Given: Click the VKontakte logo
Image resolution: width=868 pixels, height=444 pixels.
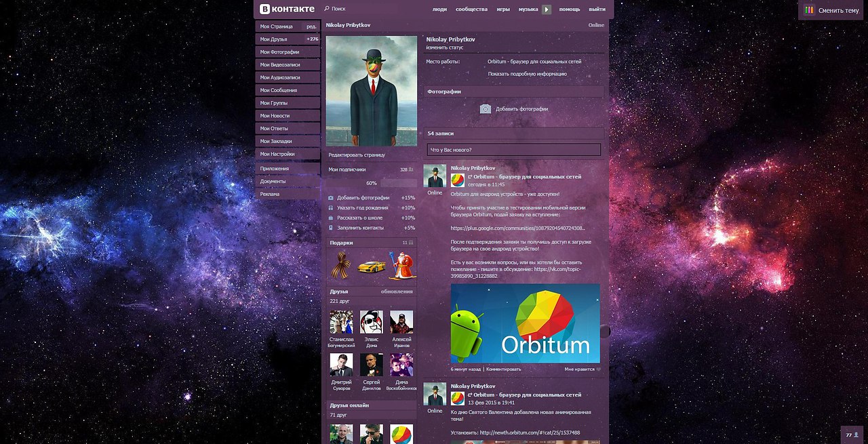Looking at the screenshot, I should [287, 9].
